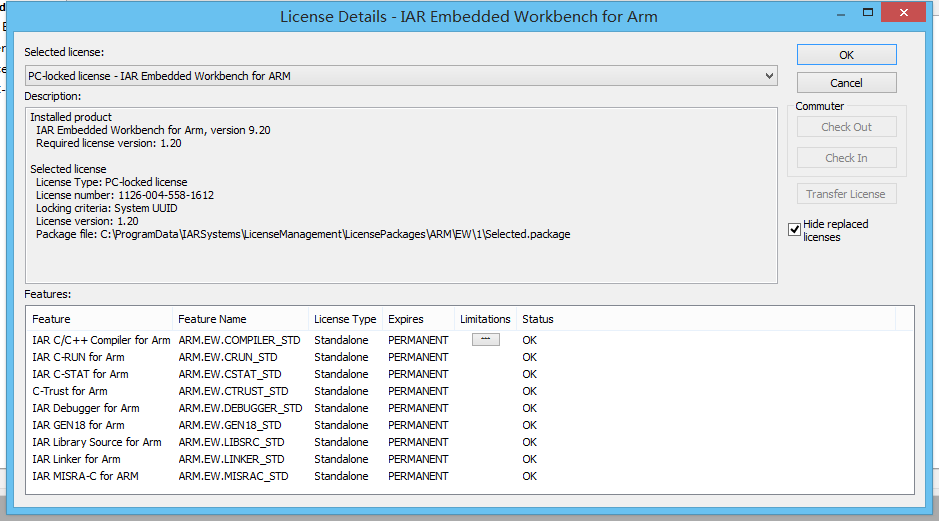Click PERMANENT expiry for MISRA-C row
The image size is (939, 521).
(418, 476)
